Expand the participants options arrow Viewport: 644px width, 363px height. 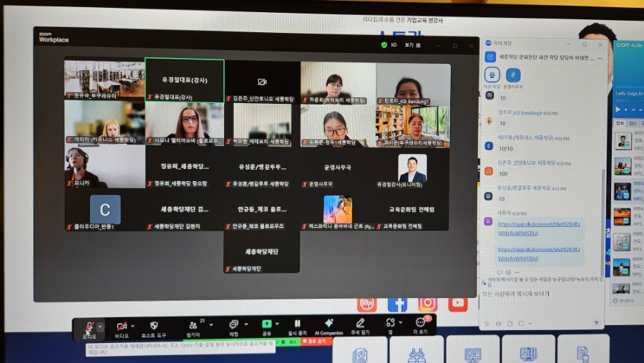pyautogui.click(x=211, y=325)
